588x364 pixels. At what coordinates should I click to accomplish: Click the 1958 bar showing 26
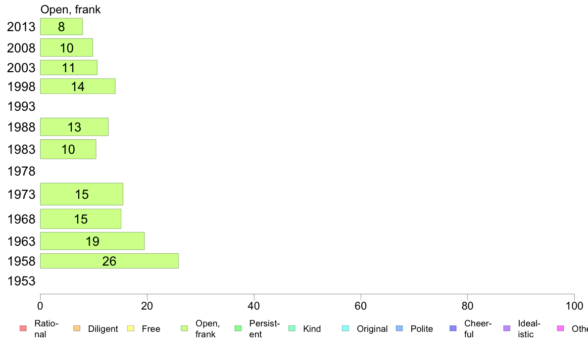tap(109, 261)
